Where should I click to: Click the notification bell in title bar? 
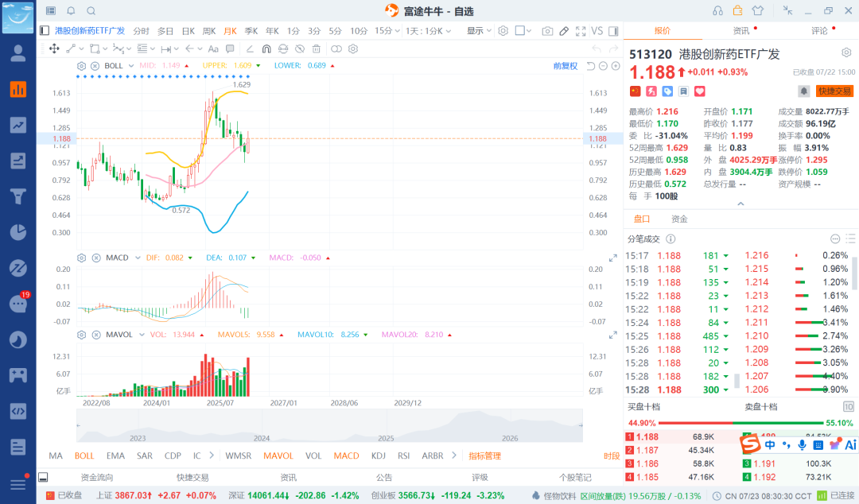[x=71, y=11]
